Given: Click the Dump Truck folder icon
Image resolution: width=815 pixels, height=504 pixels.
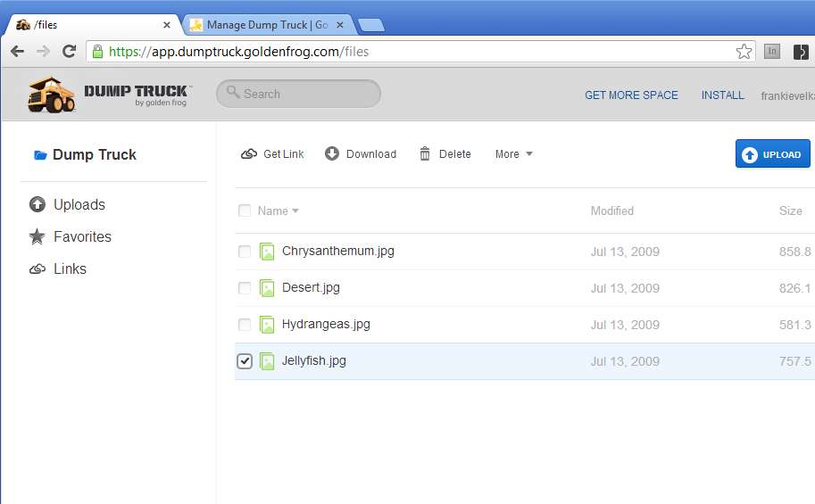Looking at the screenshot, I should (40, 155).
